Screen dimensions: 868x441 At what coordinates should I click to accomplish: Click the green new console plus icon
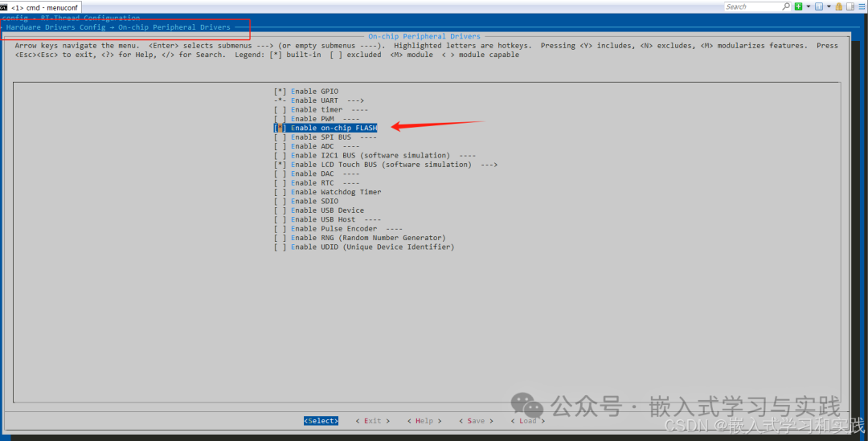coord(798,6)
